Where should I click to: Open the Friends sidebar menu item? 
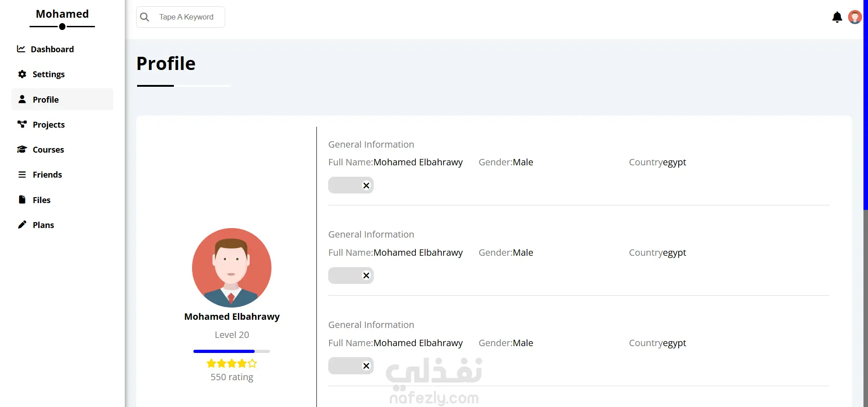pos(47,175)
